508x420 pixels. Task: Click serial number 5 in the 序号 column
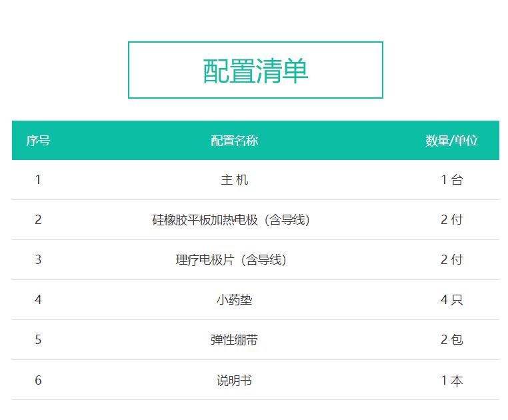point(38,340)
